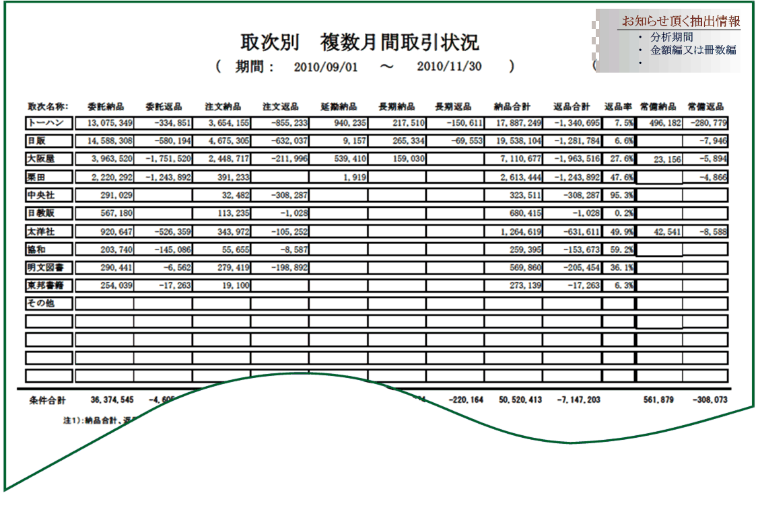Click the 長期納品 column header
758x532 pixels.
click(x=397, y=106)
